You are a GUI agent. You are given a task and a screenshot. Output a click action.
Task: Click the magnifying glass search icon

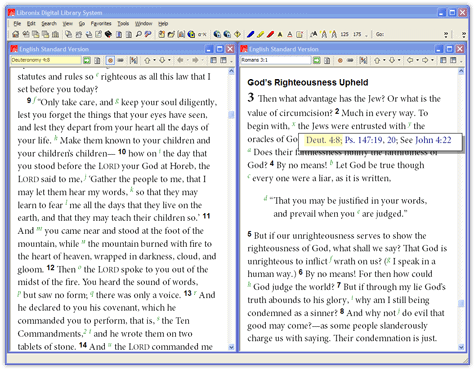point(139,34)
